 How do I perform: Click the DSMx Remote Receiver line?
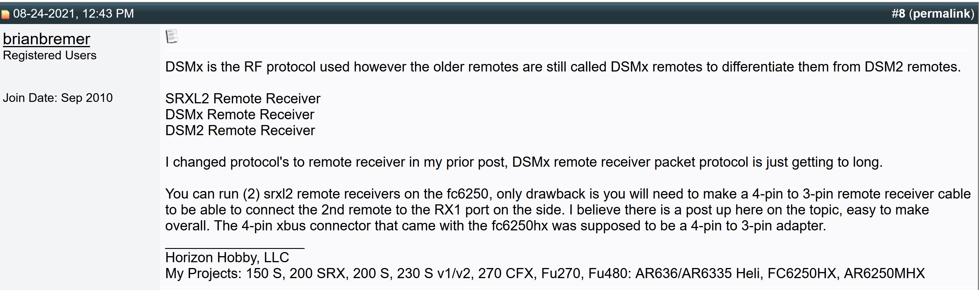[240, 115]
